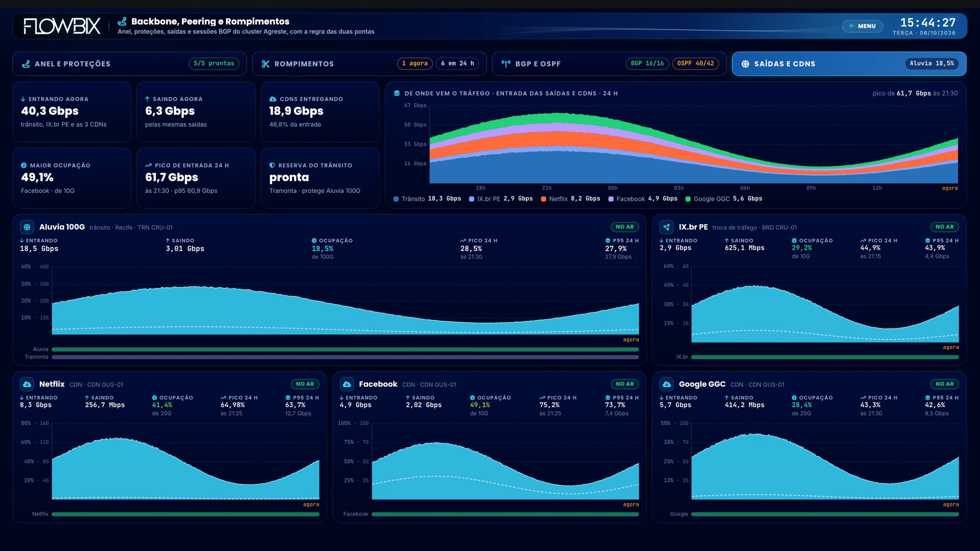980x551 pixels.
Task: Switch to the Rompimentos tab
Action: (369, 64)
